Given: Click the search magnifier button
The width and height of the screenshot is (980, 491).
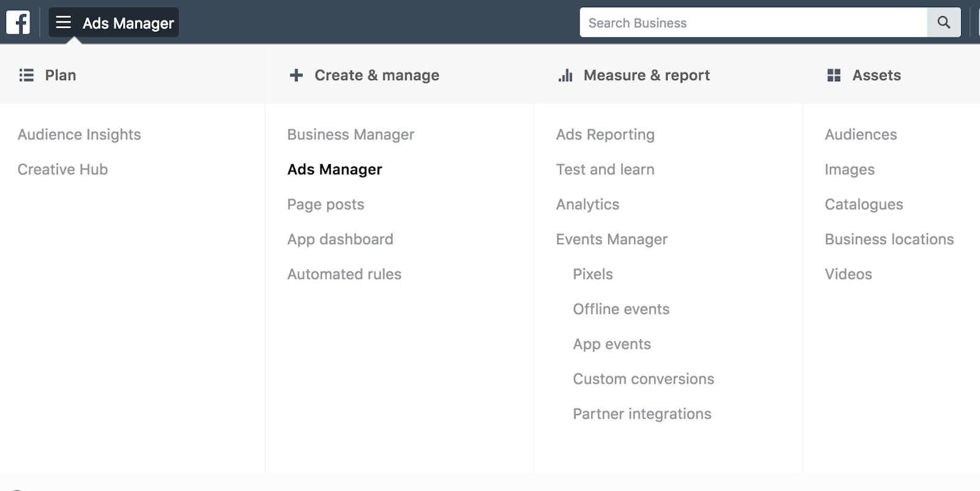Looking at the screenshot, I should pyautogui.click(x=943, y=23).
